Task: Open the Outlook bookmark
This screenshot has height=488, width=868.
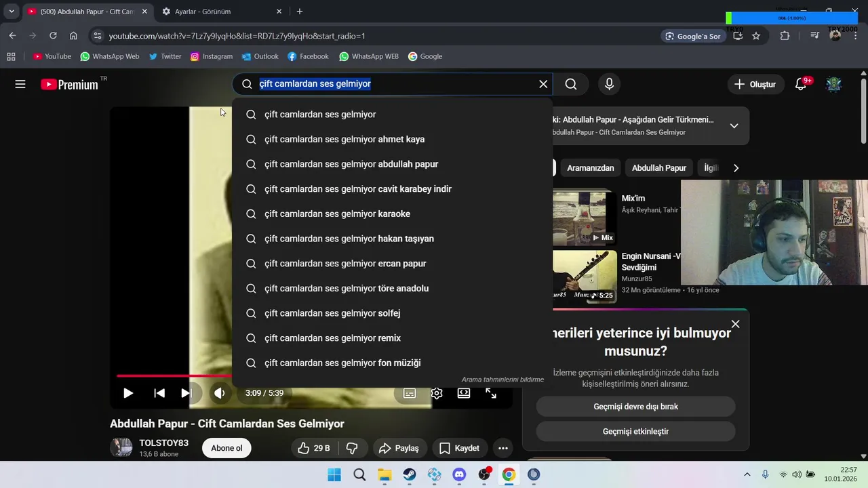Action: point(260,56)
